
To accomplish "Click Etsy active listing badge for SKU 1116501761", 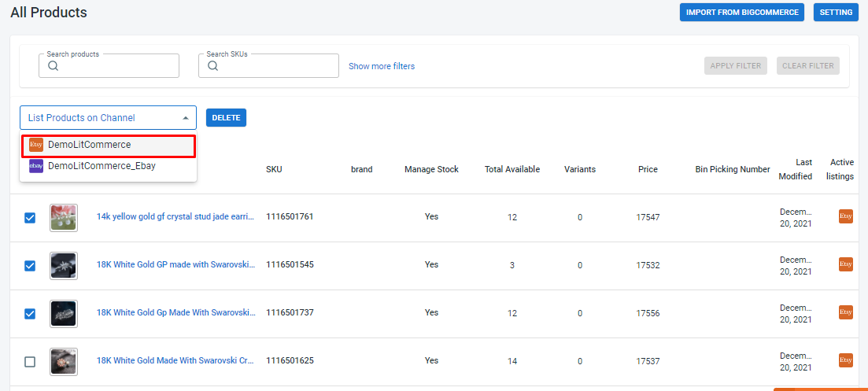I will (846, 216).
